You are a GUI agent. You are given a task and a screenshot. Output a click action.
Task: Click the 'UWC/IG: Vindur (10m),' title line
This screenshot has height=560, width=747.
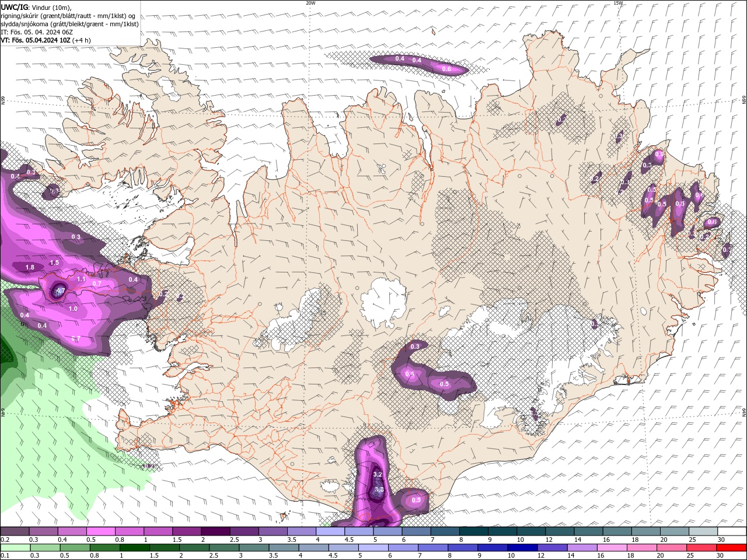tap(35, 7)
